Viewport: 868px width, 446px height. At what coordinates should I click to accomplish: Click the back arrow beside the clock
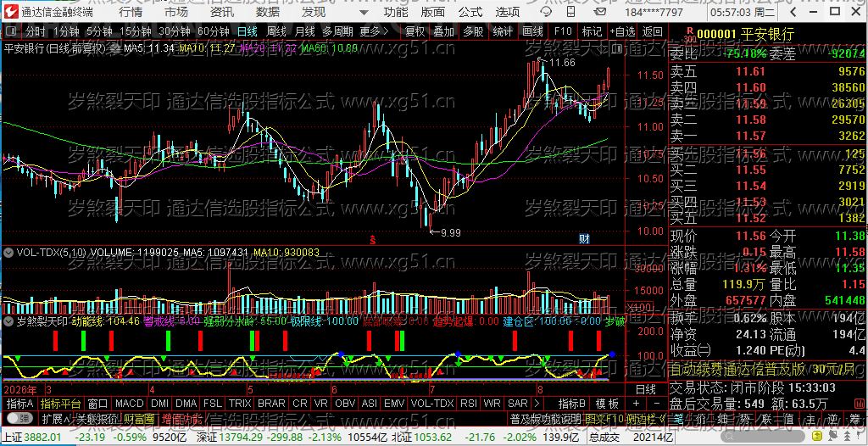pyautogui.click(x=793, y=12)
